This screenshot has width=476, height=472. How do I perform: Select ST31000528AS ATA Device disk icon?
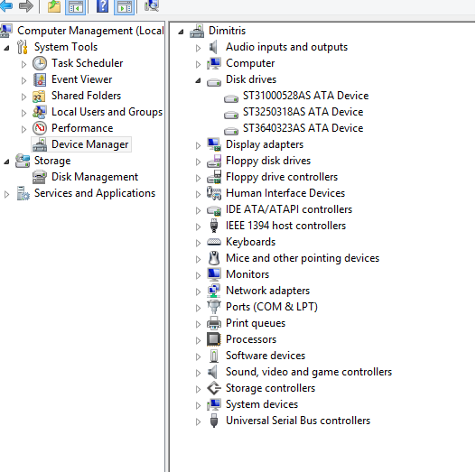(x=231, y=97)
